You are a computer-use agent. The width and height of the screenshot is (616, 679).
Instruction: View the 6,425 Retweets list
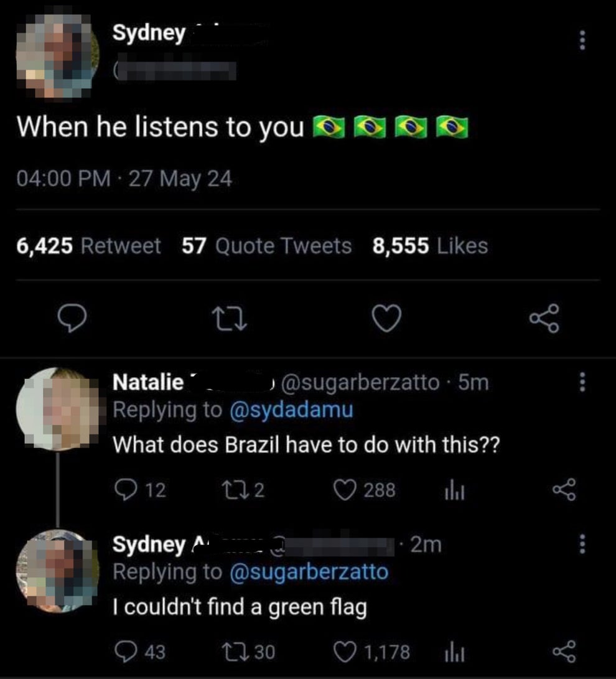tap(88, 246)
